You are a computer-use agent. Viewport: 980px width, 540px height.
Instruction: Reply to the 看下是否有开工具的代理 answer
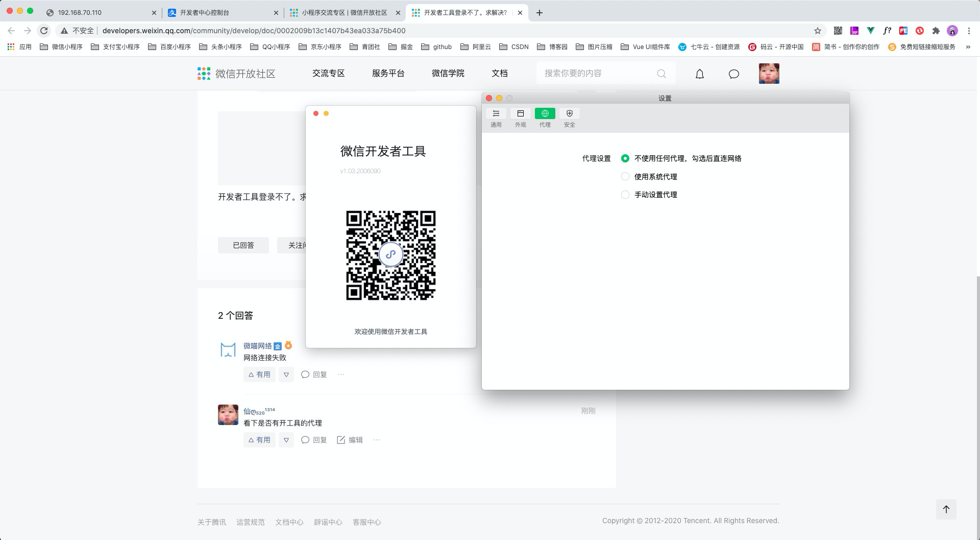coord(314,440)
